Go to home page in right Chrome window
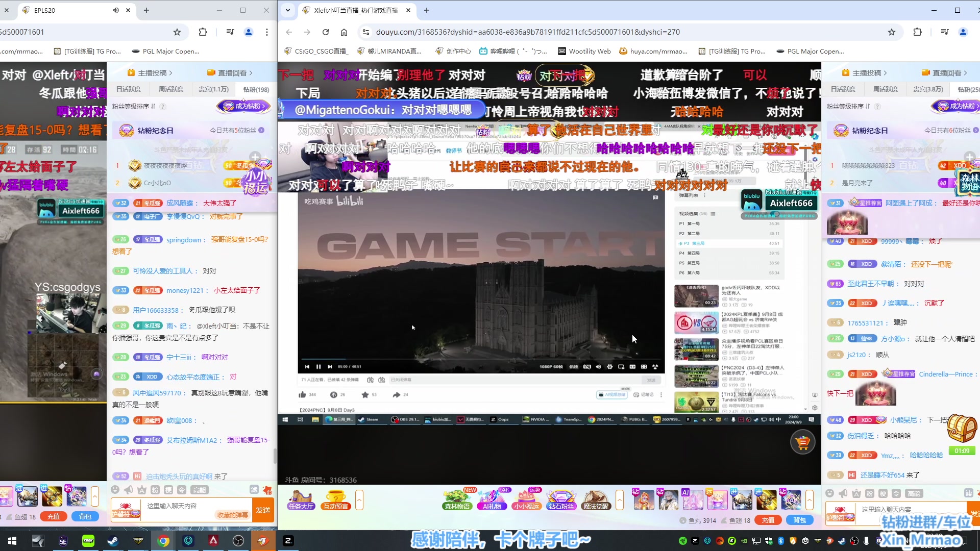The height and width of the screenshot is (551, 980). (x=344, y=32)
